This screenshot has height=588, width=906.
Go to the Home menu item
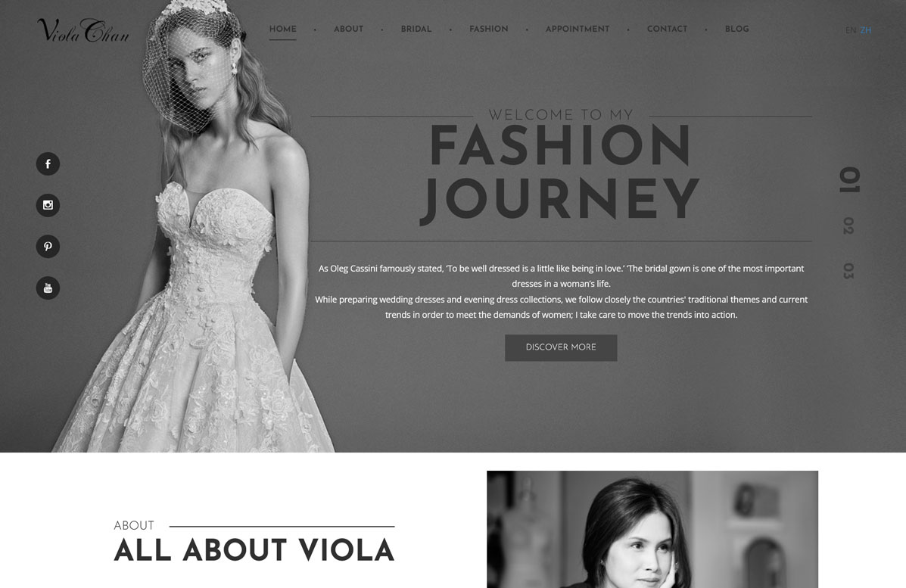282,29
